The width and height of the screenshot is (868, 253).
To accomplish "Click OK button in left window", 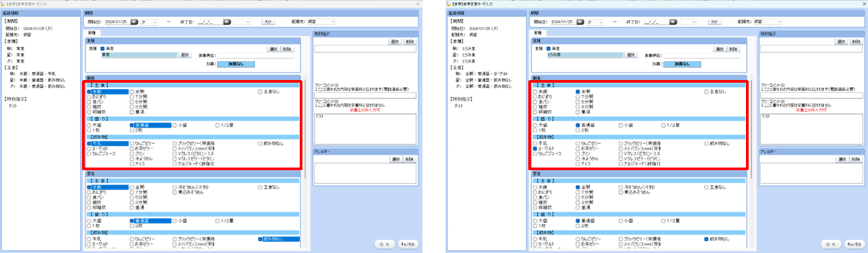I will (x=384, y=244).
